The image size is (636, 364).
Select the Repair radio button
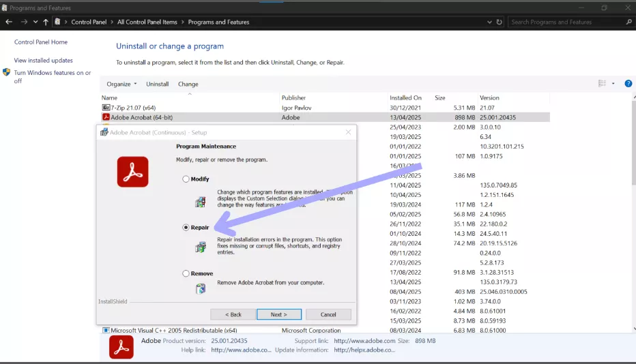(186, 228)
